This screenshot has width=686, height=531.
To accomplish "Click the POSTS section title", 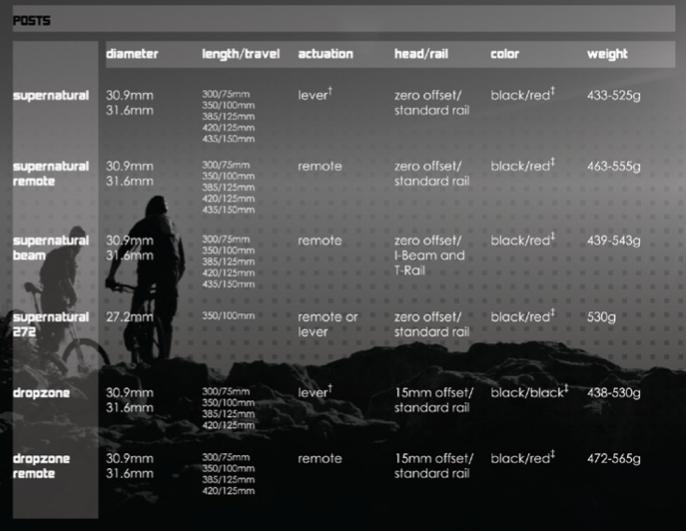I will [32, 20].
